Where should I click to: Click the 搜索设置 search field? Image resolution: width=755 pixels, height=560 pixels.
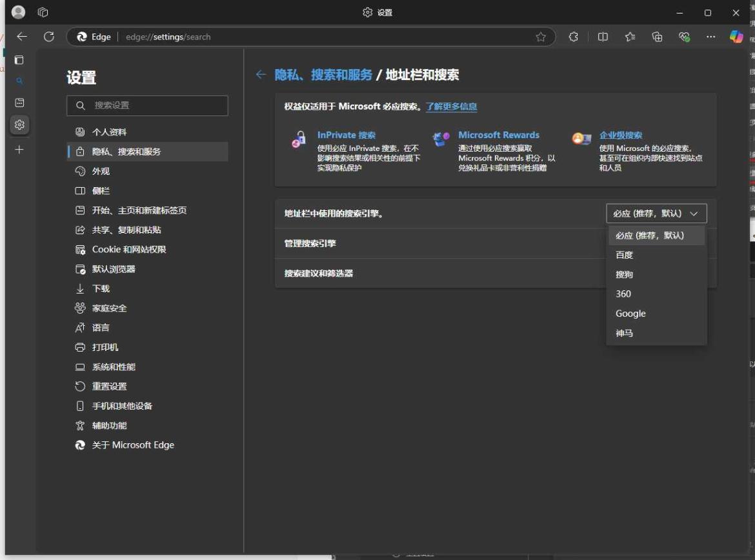point(147,105)
